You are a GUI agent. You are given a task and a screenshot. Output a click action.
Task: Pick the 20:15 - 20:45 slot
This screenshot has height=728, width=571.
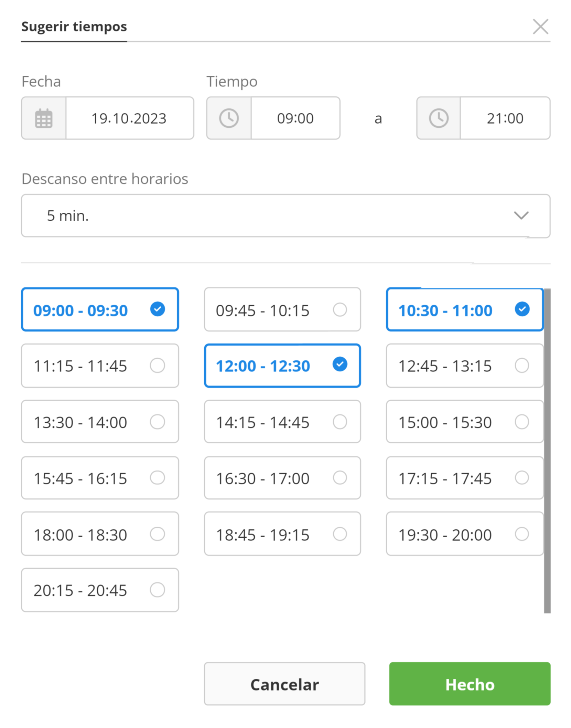pos(100,590)
